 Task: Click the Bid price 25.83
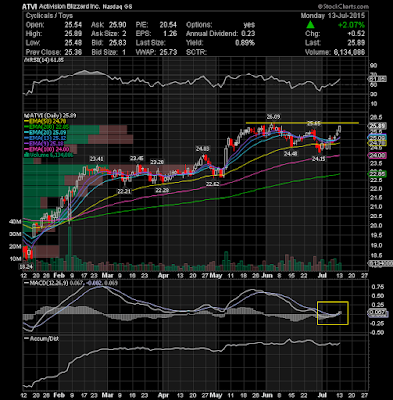click(x=119, y=43)
